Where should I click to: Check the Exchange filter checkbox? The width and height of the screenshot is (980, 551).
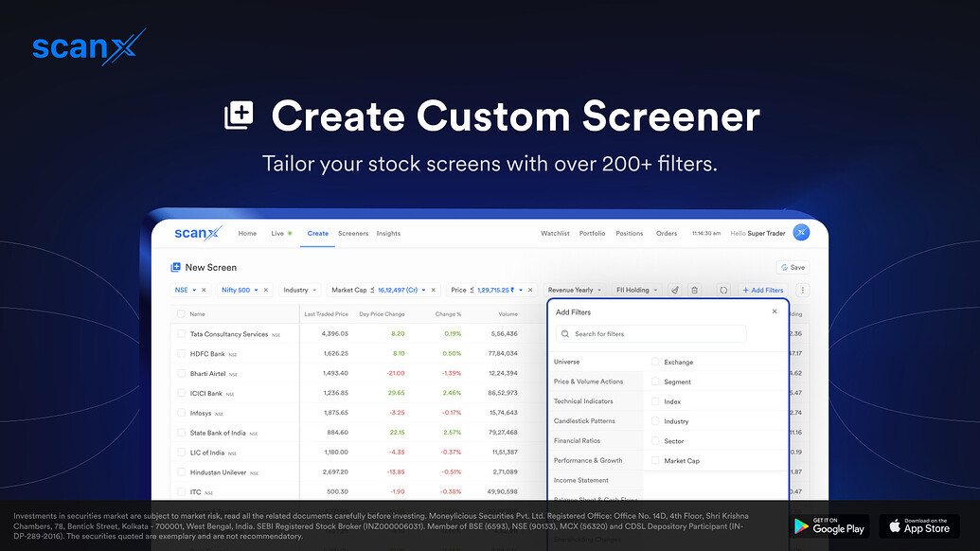pyautogui.click(x=655, y=362)
